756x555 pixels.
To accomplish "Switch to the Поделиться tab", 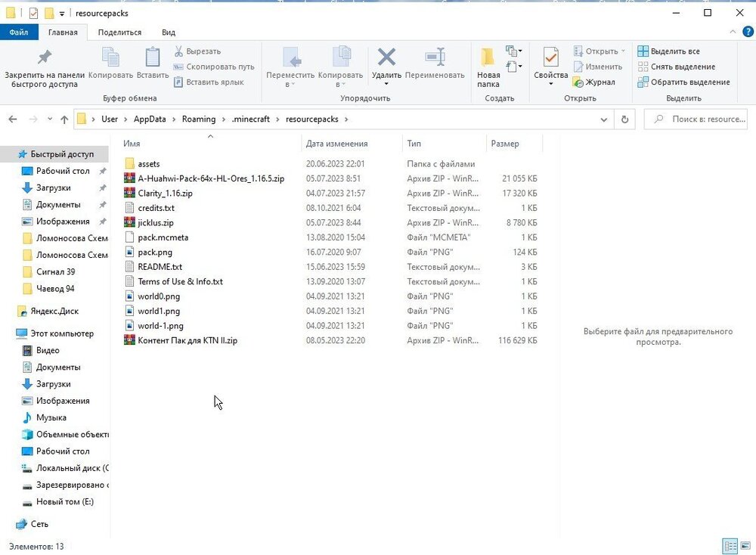I will point(119,33).
